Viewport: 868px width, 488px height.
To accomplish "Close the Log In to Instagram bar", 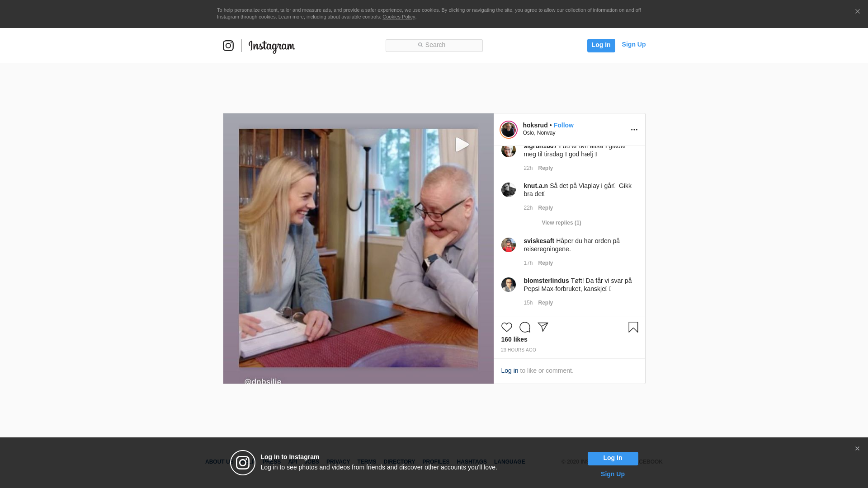I will 857,449.
